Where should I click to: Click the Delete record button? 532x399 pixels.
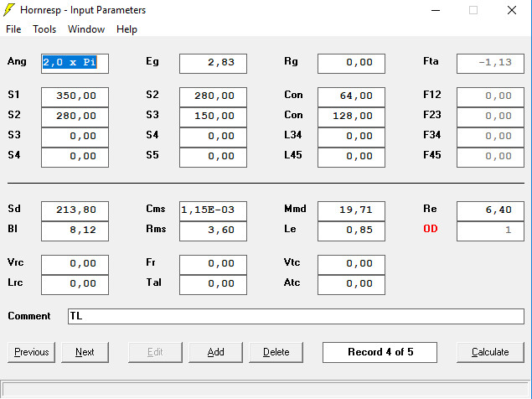(x=276, y=352)
